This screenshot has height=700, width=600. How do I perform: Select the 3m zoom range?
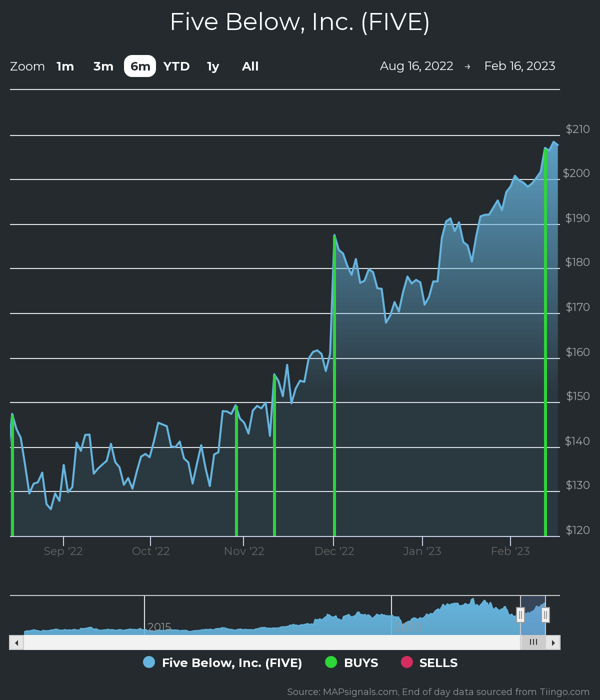pos(103,66)
